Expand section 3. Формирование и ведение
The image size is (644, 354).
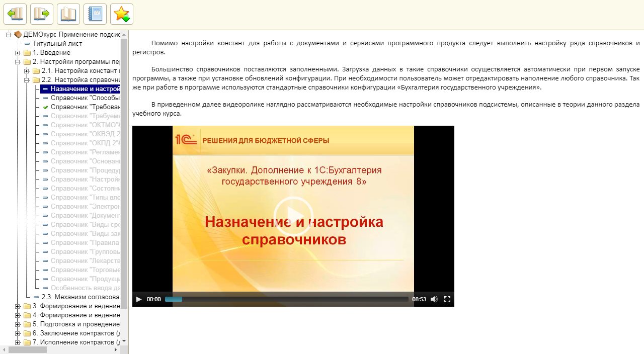pyautogui.click(x=18, y=306)
